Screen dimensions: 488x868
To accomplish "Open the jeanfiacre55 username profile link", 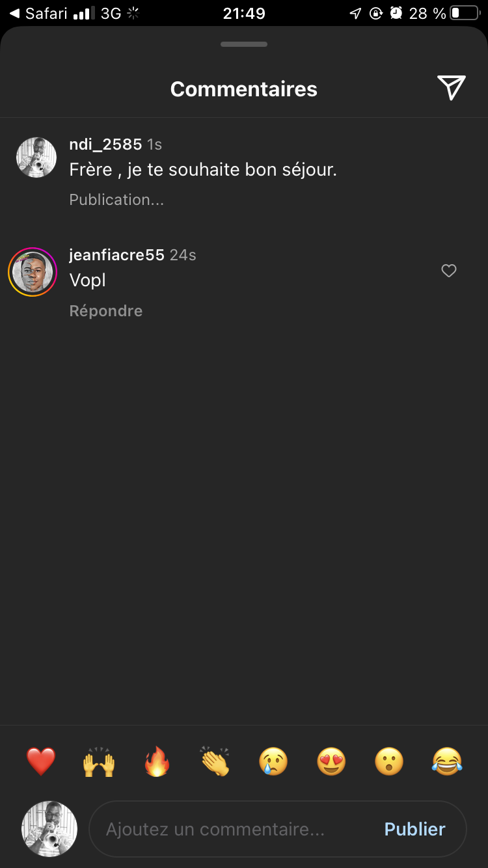I will 116,255.
